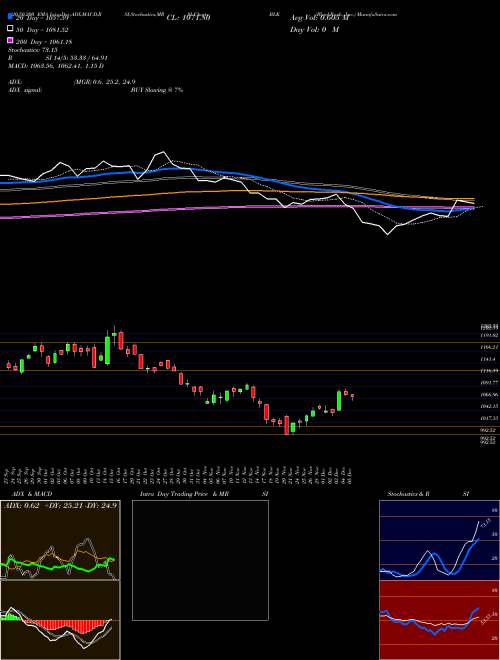The height and width of the screenshot is (660, 500).
Task: Select the '200 Day = 1061.18' legend text
Action: pyautogui.click(x=44, y=42)
